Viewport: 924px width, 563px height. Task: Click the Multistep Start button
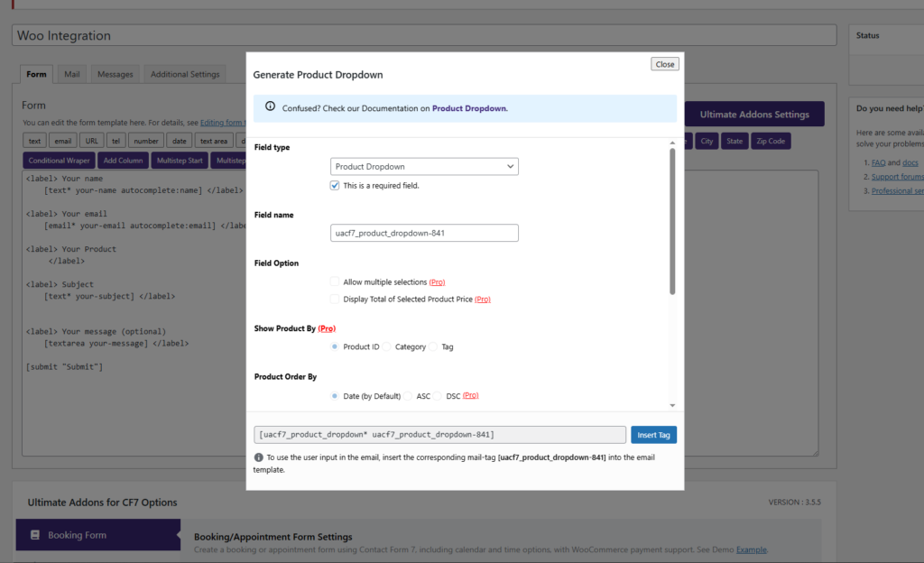pos(180,161)
